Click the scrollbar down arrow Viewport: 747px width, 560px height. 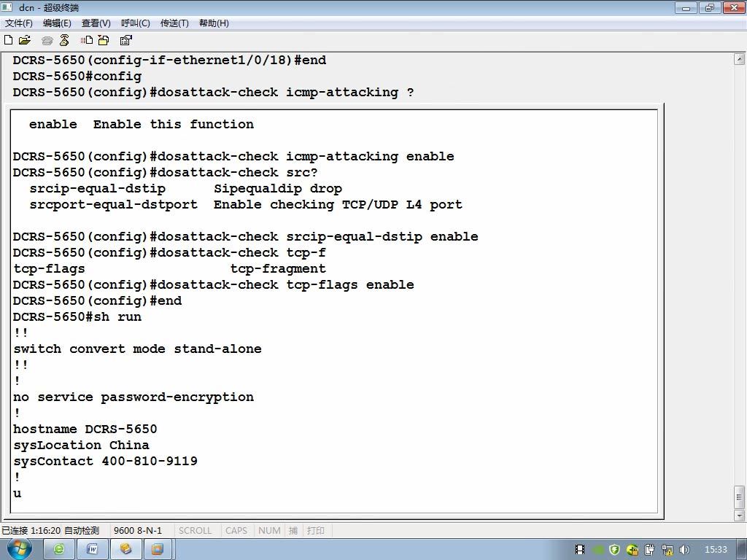[x=739, y=516]
